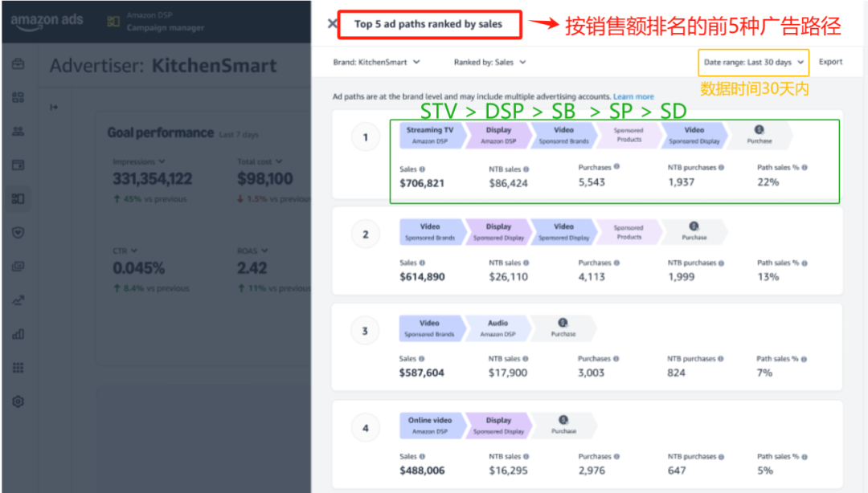Click the info icon next to NTB sales in path 1
868x493 pixels.
point(526,169)
